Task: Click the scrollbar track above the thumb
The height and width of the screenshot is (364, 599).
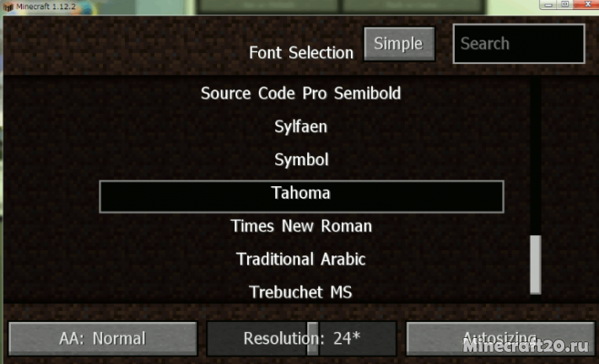Action: pos(536,157)
